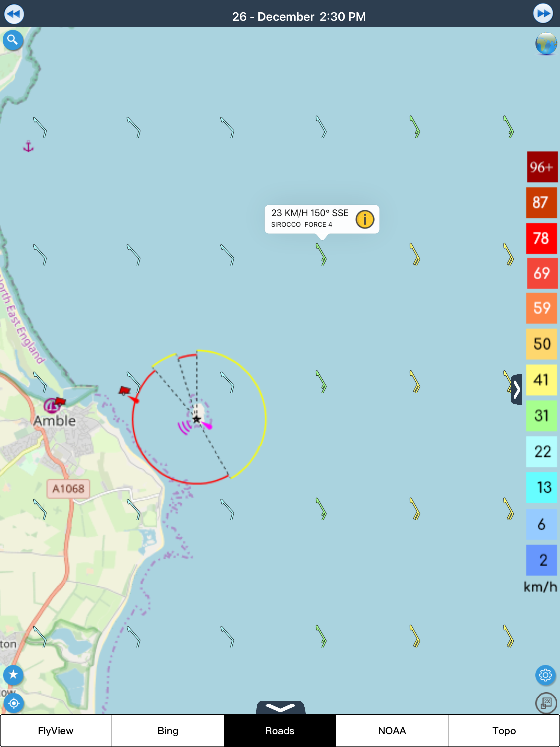Viewport: 560px width, 747px height.
Task: Tap the A1068 road label
Action: point(68,488)
